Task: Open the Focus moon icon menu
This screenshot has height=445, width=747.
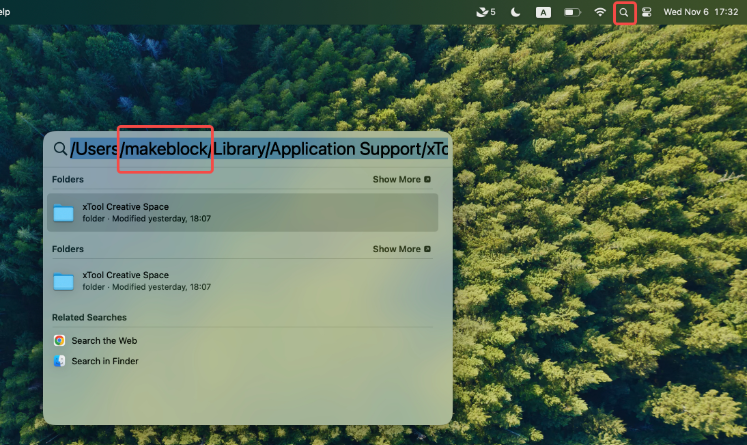Action: click(x=515, y=12)
